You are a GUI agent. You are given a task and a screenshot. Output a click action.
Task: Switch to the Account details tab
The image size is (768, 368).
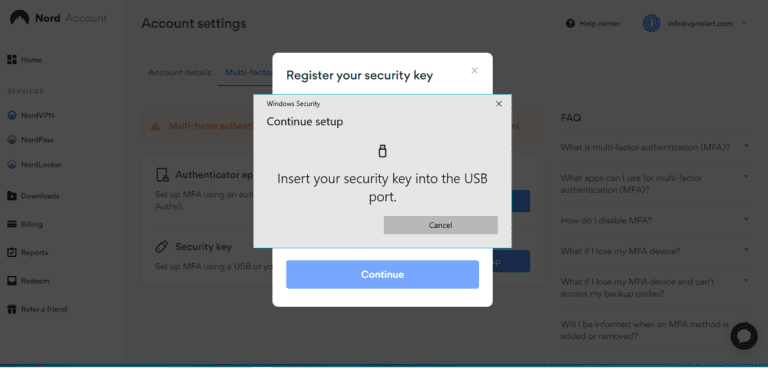180,73
